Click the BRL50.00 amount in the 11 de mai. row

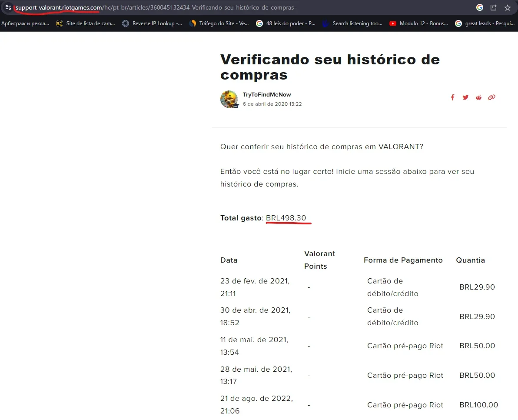coord(477,346)
